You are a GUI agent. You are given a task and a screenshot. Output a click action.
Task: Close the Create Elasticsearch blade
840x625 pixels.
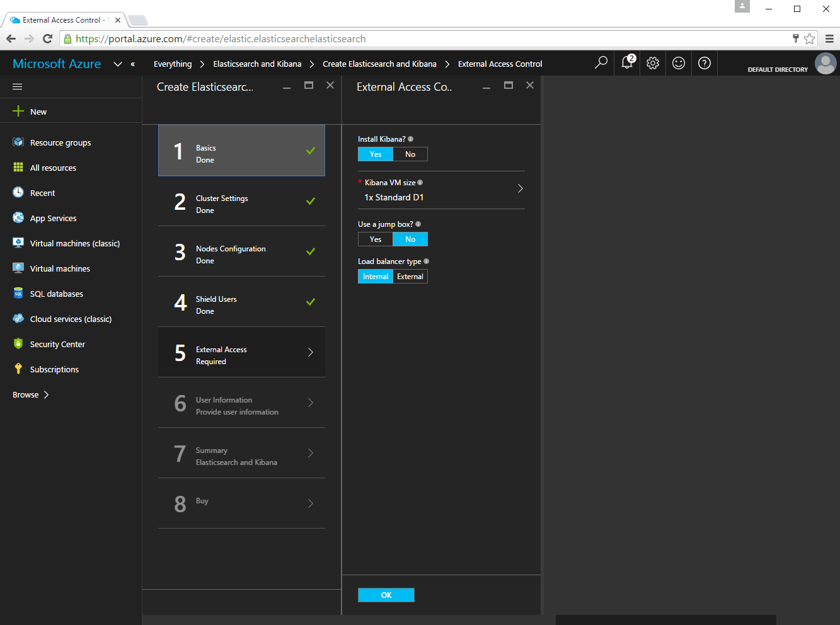click(330, 85)
